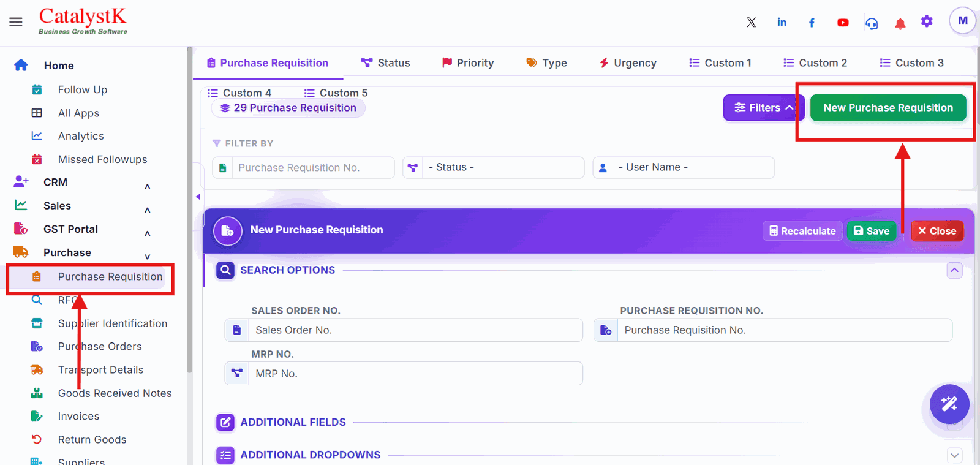Switch to the Type tab
This screenshot has height=465, width=980.
point(546,63)
